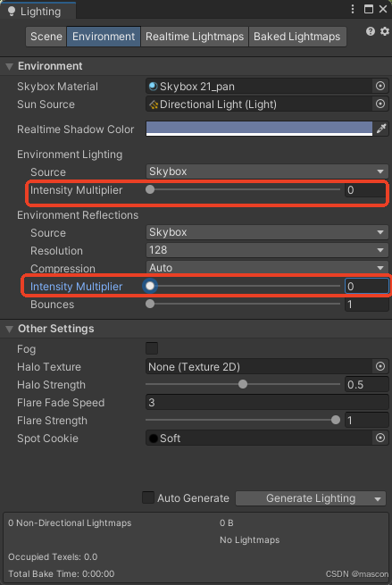Image resolution: width=392 pixels, height=585 pixels.
Task: Click the Flare Fade Speed label
Action: (x=61, y=403)
